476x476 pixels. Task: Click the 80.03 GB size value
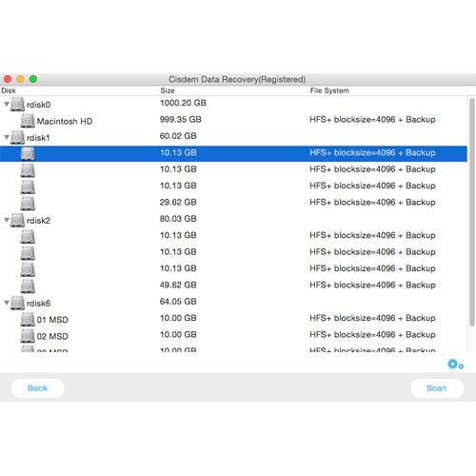tap(178, 219)
